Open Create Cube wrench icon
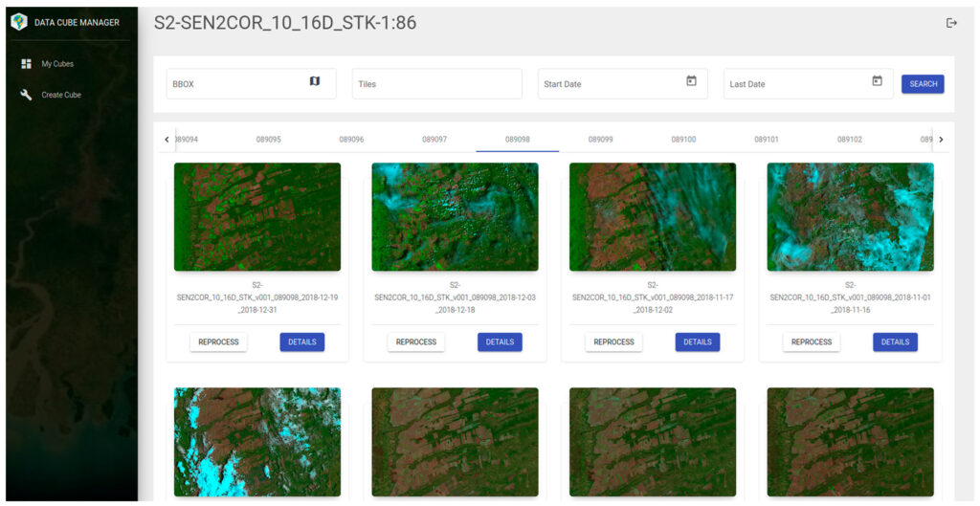 click(x=26, y=95)
